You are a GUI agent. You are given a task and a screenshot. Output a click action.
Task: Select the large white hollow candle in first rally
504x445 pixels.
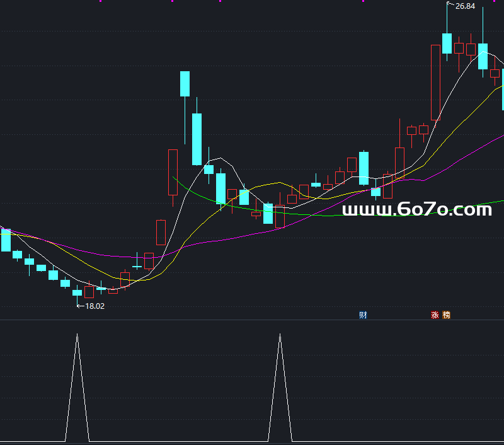(x=173, y=172)
